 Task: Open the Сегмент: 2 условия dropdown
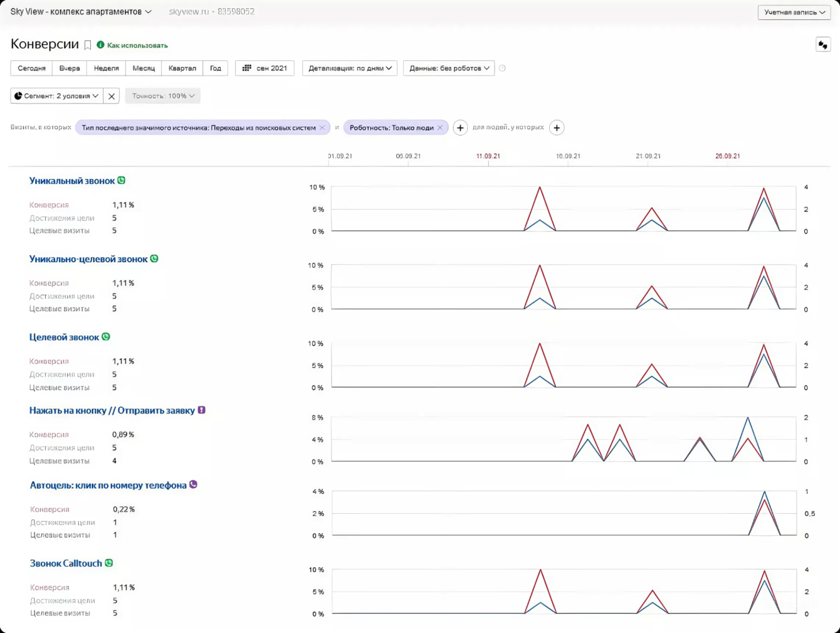coord(56,96)
